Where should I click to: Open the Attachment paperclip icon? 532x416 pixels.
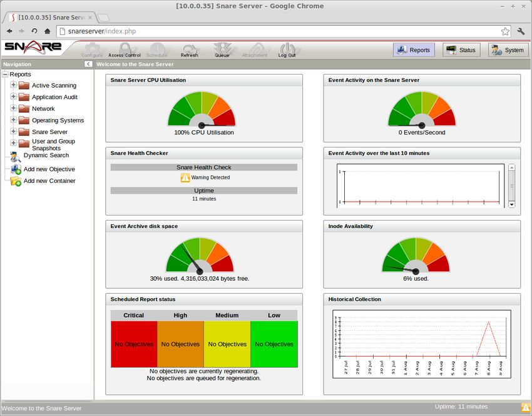255,50
